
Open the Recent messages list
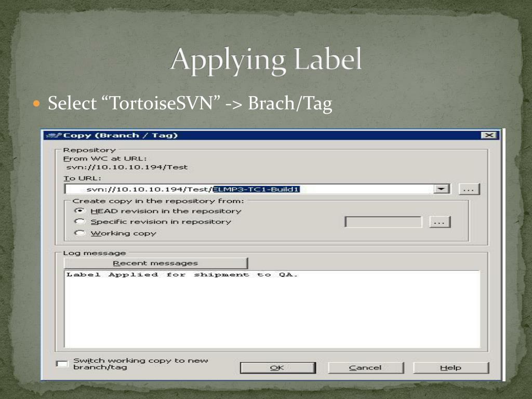156,263
